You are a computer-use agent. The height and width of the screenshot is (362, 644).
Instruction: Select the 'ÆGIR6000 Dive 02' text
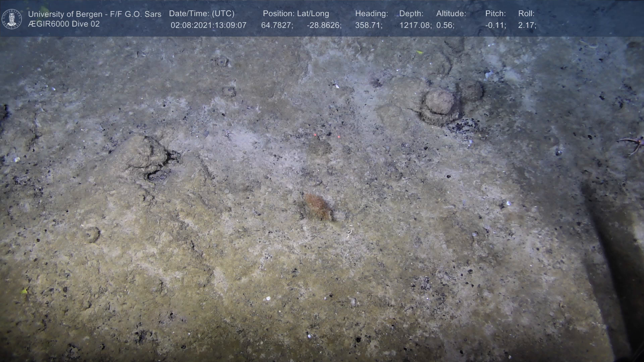(64, 24)
